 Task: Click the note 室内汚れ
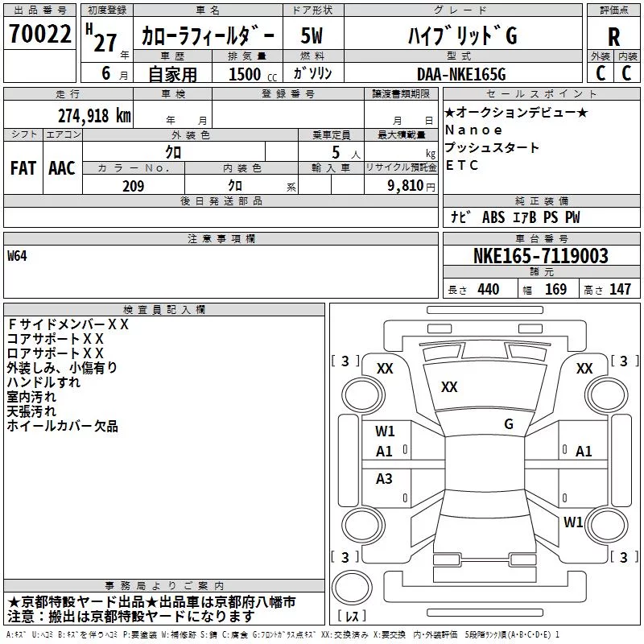point(31,397)
